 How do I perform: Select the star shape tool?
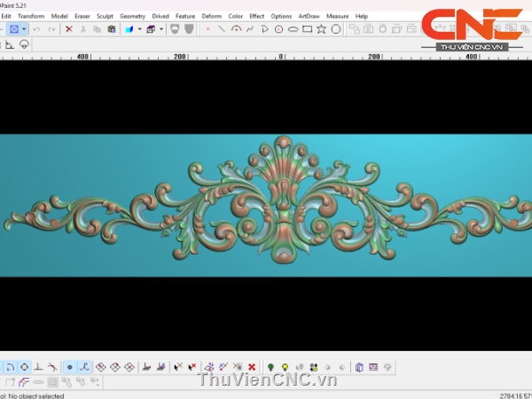(x=321, y=29)
